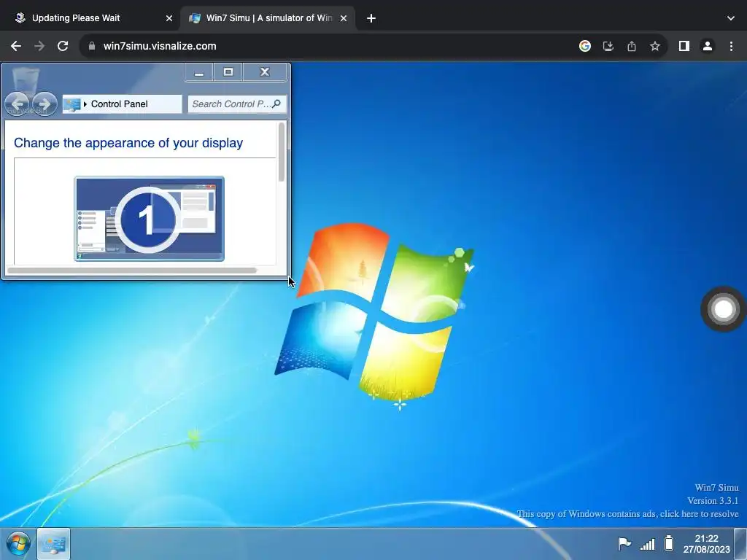Image resolution: width=747 pixels, height=560 pixels.
Task: Open the Windows Start orb
Action: (18, 543)
